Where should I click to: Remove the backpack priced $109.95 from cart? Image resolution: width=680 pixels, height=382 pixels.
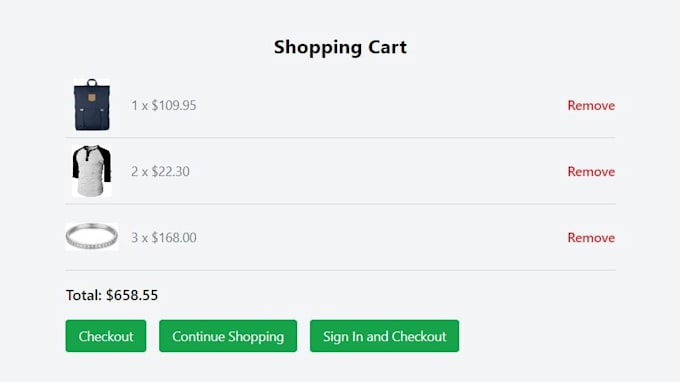(x=591, y=105)
